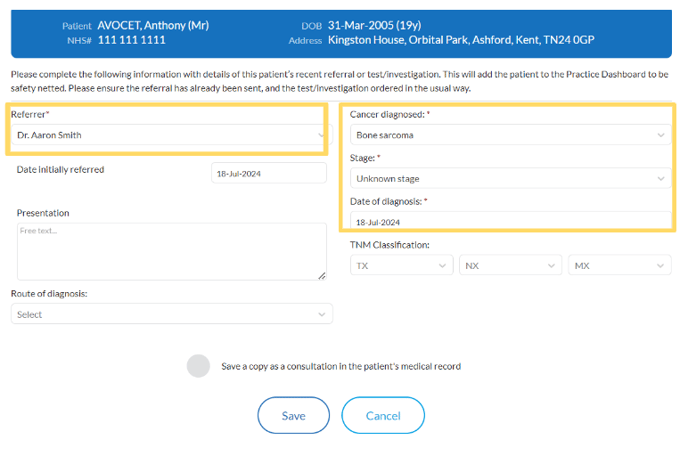This screenshot has width=688, height=456.
Task: Open the TX tumour classification dropdown
Action: pos(401,265)
